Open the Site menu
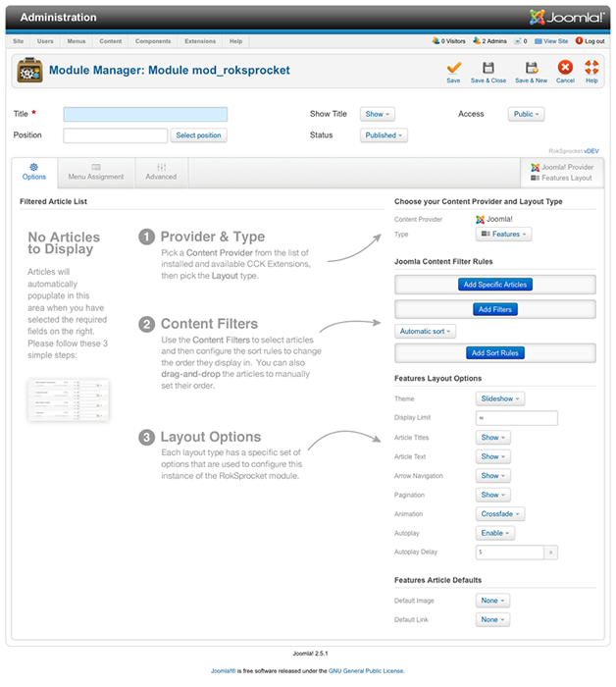This screenshot has height=687, width=616. 18,41
